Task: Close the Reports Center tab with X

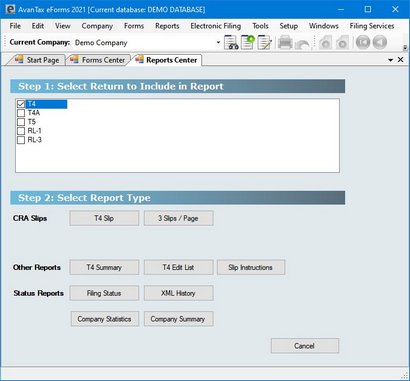Action: coord(401,60)
